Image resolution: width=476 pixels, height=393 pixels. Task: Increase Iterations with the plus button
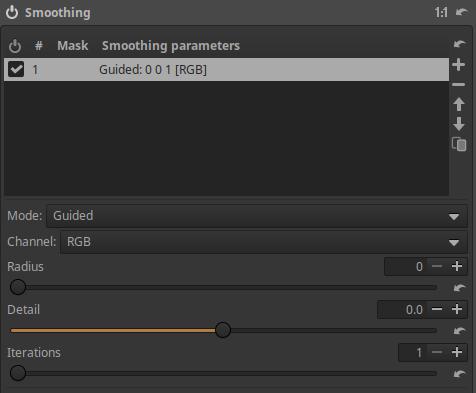[x=457, y=352]
